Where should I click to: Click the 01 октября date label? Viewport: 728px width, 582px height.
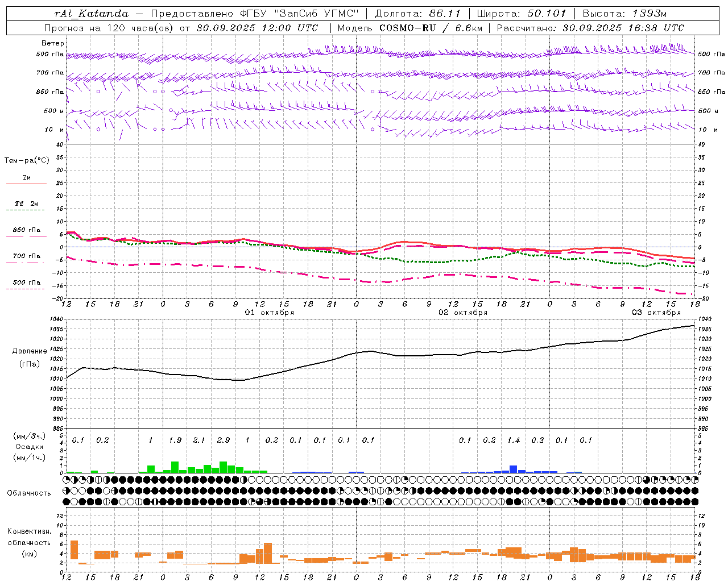[x=270, y=313]
